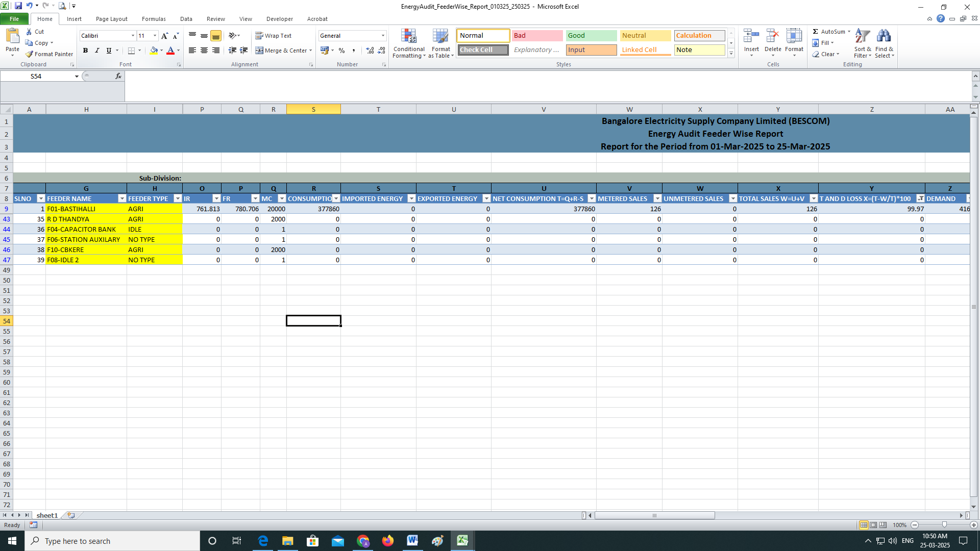Screen dimensions: 980x551
Task: Click the Save icon in quick access toolbar
Action: (x=18, y=6)
